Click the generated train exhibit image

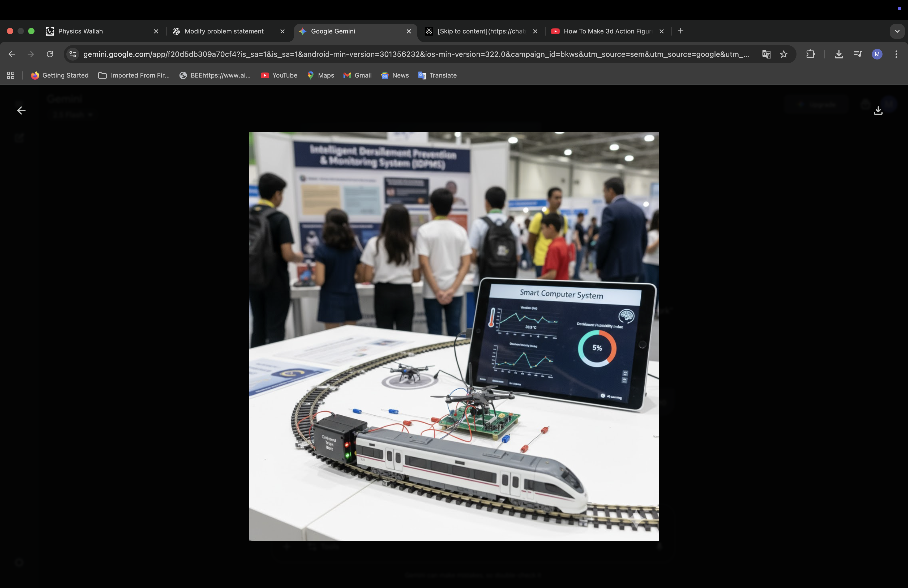tap(454, 336)
